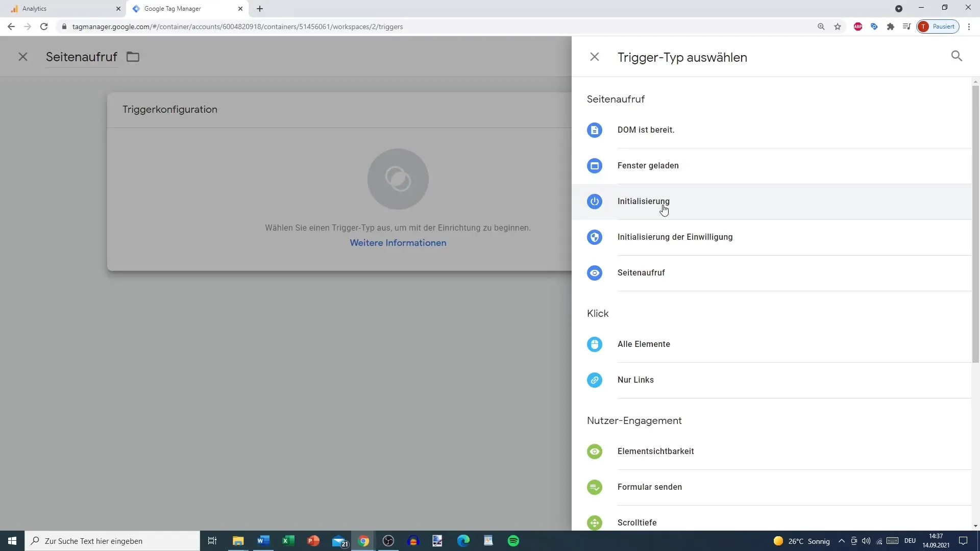Viewport: 980px width, 551px height.
Task: Open a new browser tab
Action: pyautogui.click(x=260, y=9)
